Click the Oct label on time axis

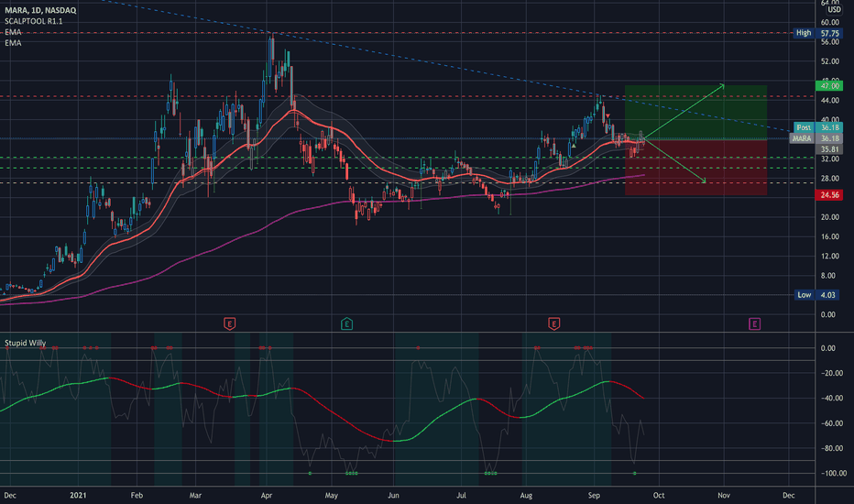pos(659,495)
